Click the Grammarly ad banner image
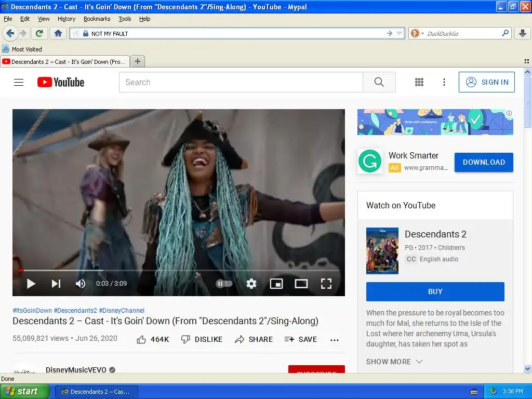 point(435,122)
